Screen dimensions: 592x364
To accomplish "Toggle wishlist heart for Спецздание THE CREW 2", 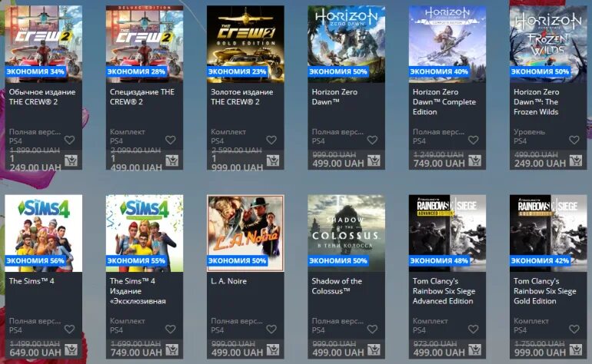I will (x=170, y=140).
